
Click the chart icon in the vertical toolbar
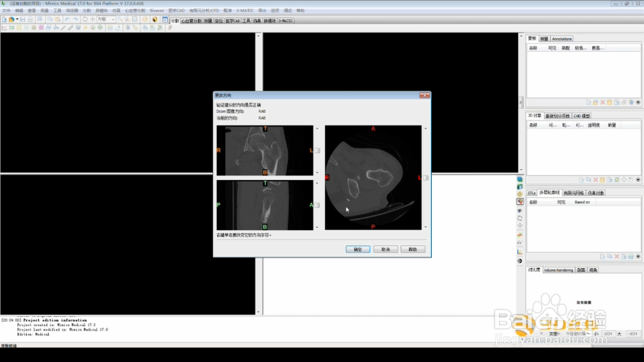point(520,251)
